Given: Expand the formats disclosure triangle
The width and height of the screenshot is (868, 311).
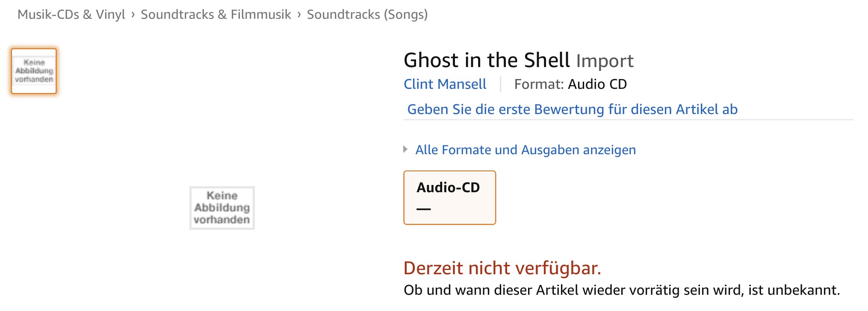Looking at the screenshot, I should (x=405, y=150).
